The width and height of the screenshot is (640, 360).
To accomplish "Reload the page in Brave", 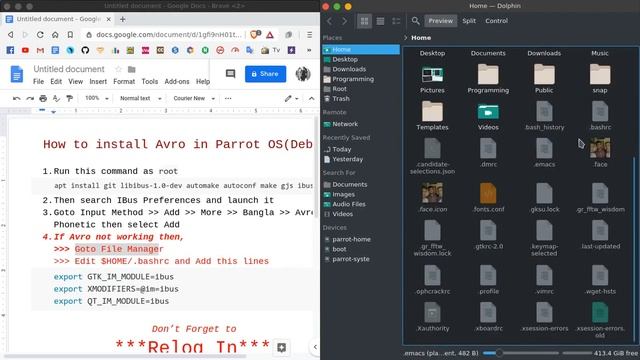I will click(x=40, y=35).
